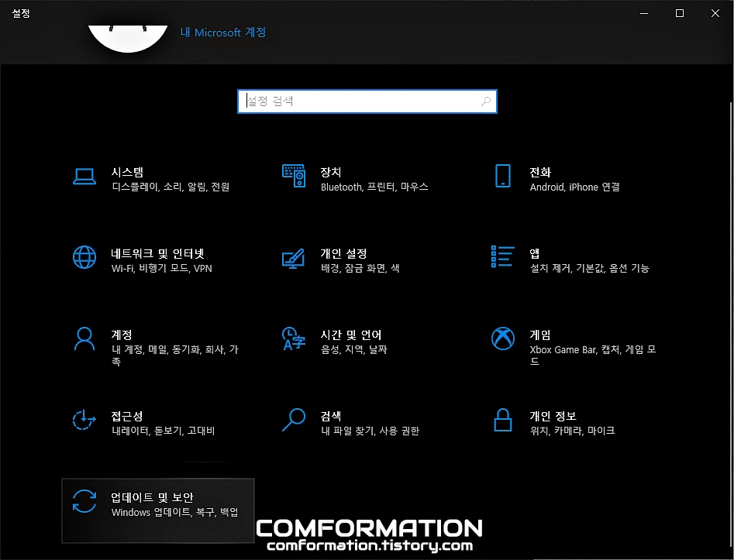Click the 게임 title text
734x560 pixels.
pos(540,335)
